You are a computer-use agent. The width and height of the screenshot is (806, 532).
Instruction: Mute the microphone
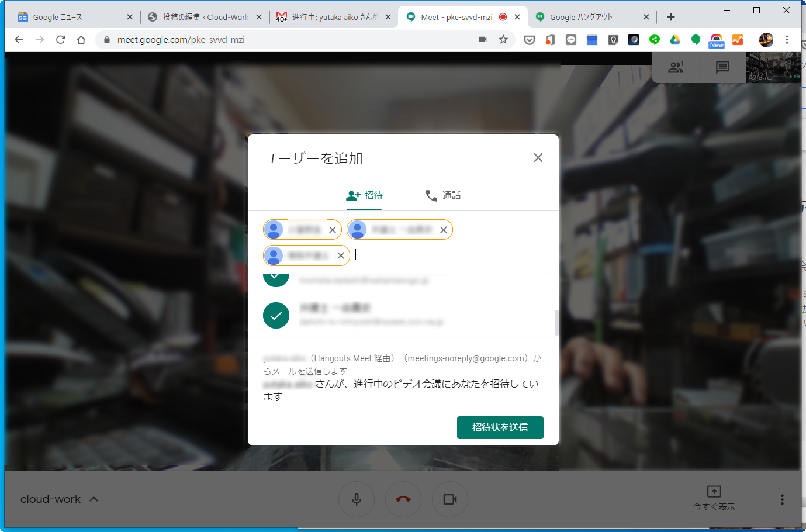coord(357,499)
